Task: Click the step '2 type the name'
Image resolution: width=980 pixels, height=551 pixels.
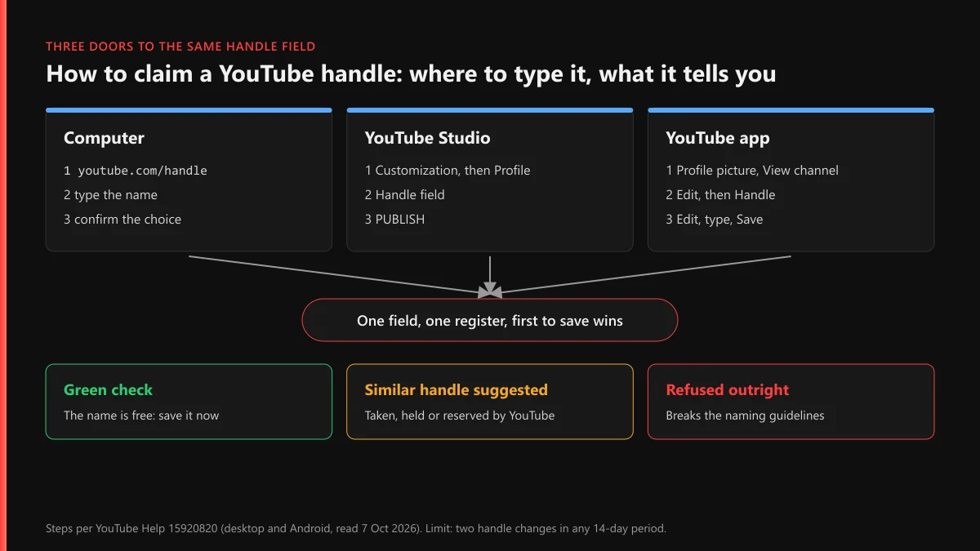Action: coord(110,195)
